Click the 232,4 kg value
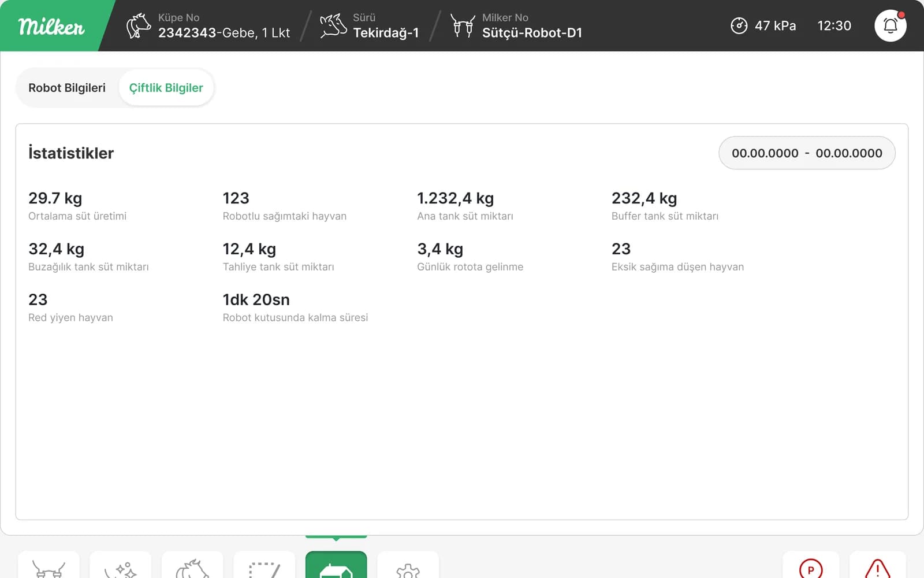The width and height of the screenshot is (924, 578). pos(644,198)
